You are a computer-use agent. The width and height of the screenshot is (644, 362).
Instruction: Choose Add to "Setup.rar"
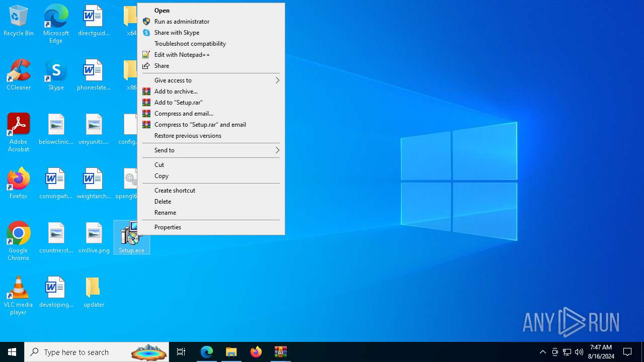click(x=211, y=103)
